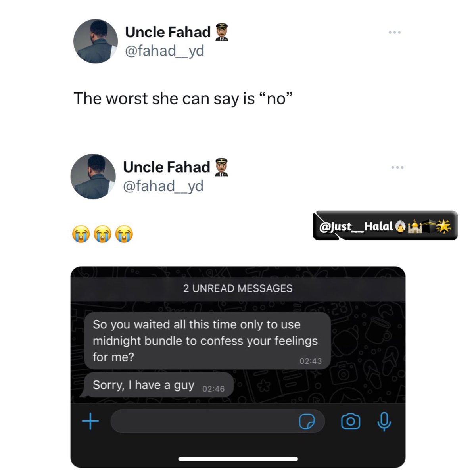The width and height of the screenshot is (476, 476).
Task: Tap the home indicator bar
Action: (238, 459)
